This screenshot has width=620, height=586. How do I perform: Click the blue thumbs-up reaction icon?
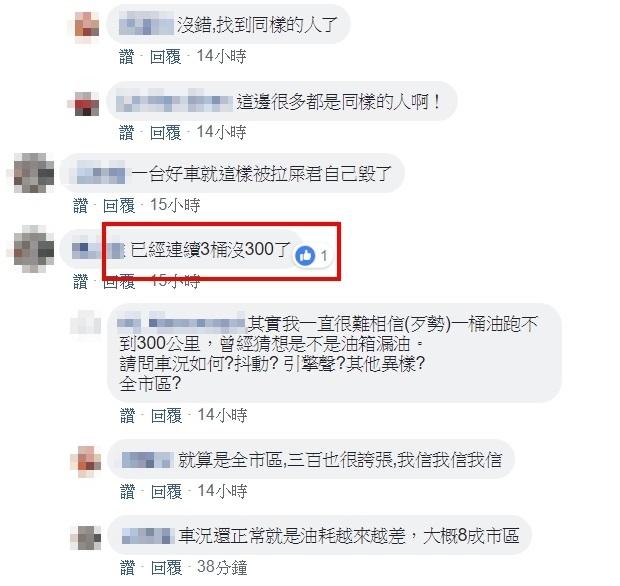click(305, 256)
